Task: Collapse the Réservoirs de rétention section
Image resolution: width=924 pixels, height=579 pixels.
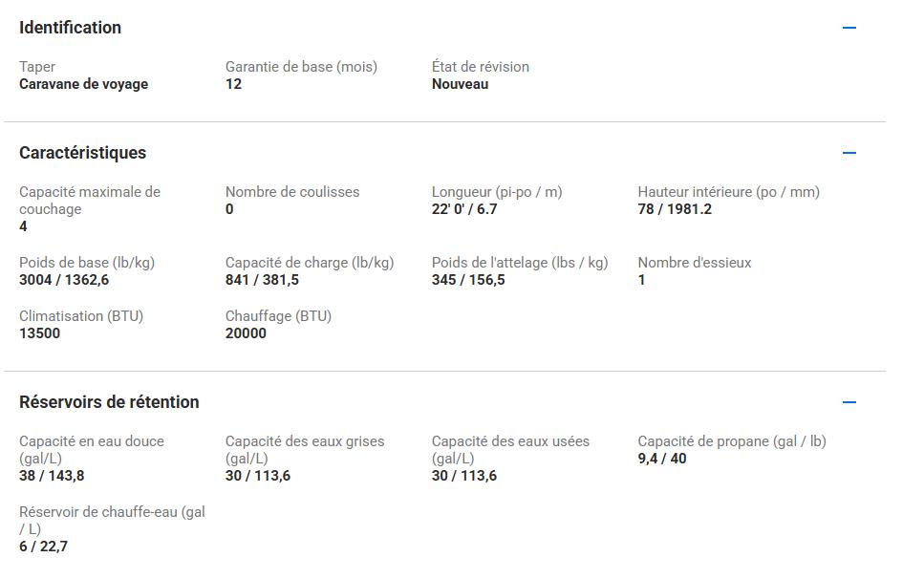Action: point(849,402)
